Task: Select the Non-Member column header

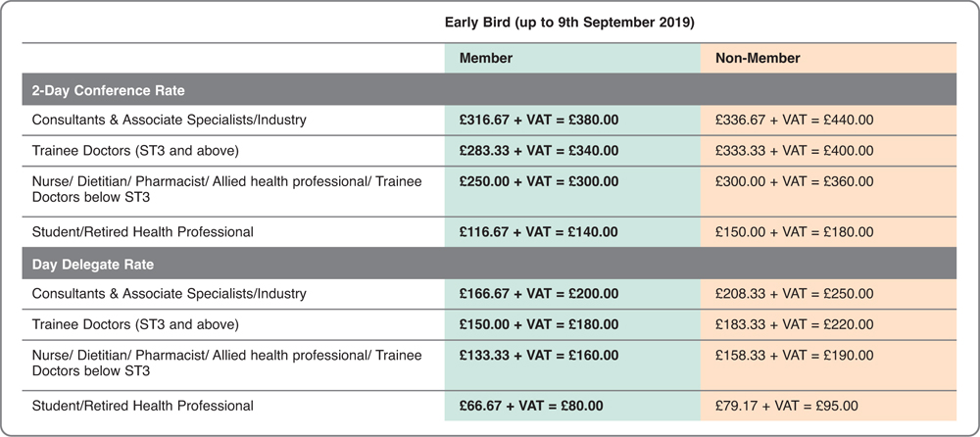Action: [758, 58]
